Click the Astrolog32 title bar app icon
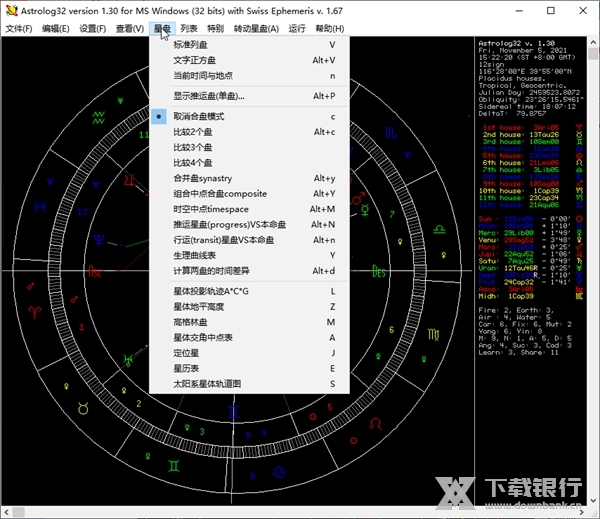Screen dimensions: 600x519 tap(11, 11)
